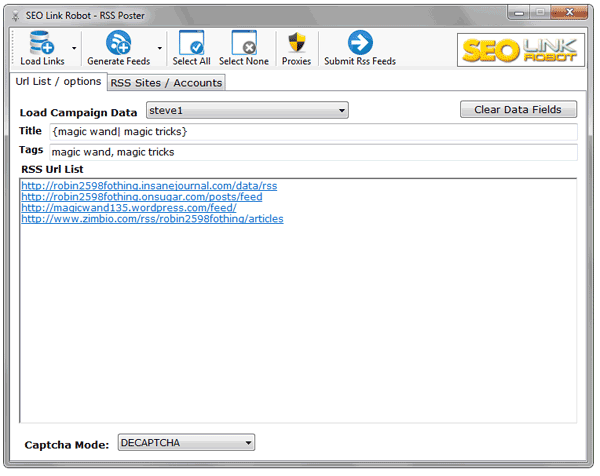600x476 pixels.
Task: Click inside the Title input field
Action: click(312, 132)
